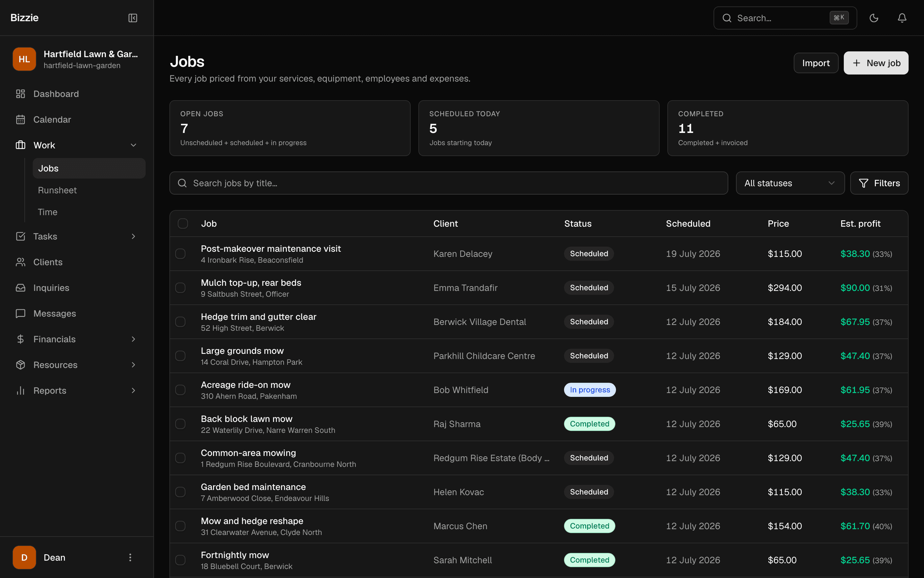Click the New job button
The image size is (924, 578).
point(876,63)
